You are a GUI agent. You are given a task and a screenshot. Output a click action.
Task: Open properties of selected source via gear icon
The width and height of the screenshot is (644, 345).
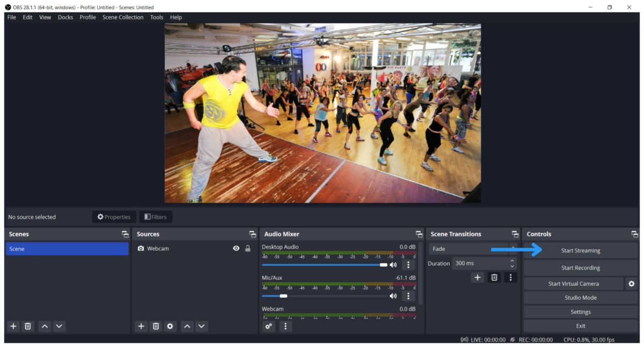coord(170,326)
